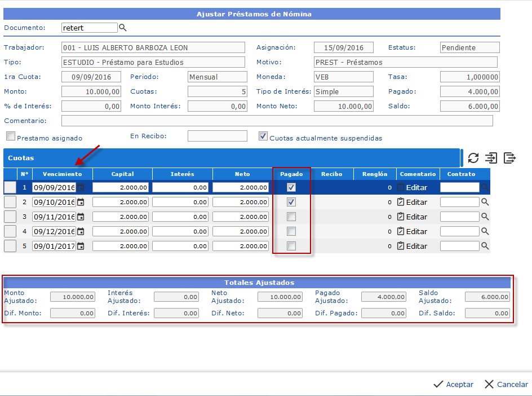Click Contrato search magnifier in row 2
Screen dimensions: 532x396
click(x=485, y=202)
